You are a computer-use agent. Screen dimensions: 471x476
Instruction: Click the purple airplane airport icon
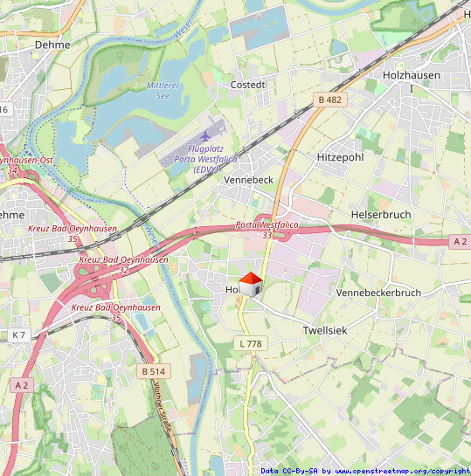pos(205,136)
